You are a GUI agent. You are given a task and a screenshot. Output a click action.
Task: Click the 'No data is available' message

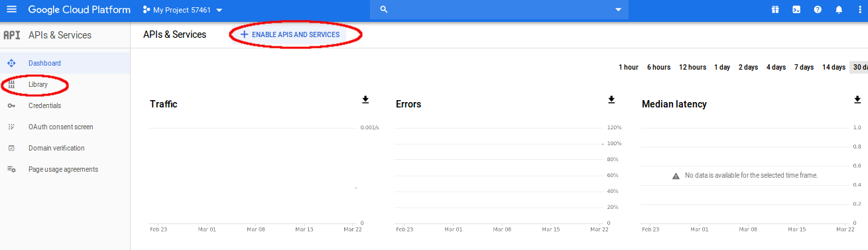point(751,175)
